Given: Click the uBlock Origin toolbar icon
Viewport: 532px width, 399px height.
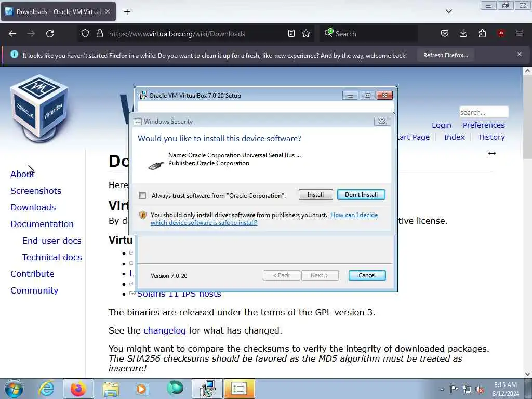Looking at the screenshot, I should pyautogui.click(x=501, y=33).
